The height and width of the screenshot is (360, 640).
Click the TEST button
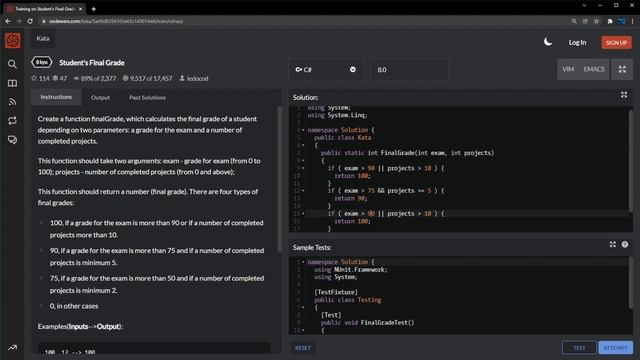[579, 348]
